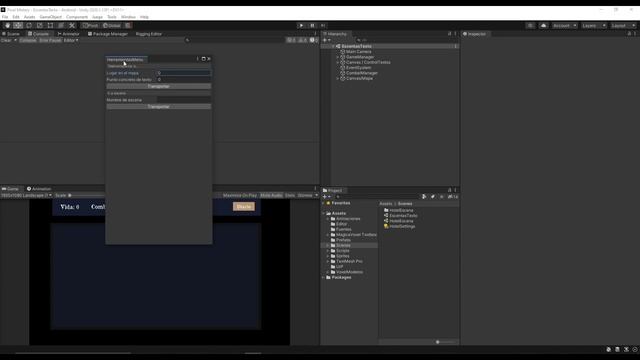Select the Move tool in the toolbar

18,25
